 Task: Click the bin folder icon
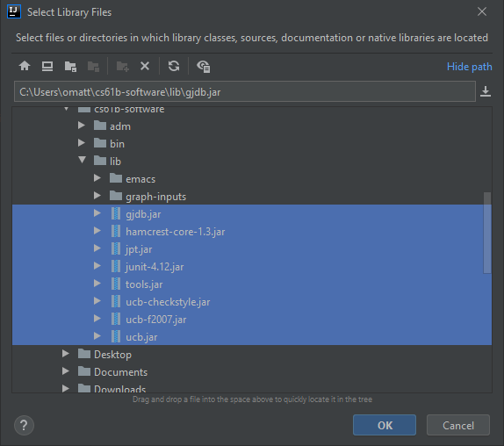tap(100, 143)
